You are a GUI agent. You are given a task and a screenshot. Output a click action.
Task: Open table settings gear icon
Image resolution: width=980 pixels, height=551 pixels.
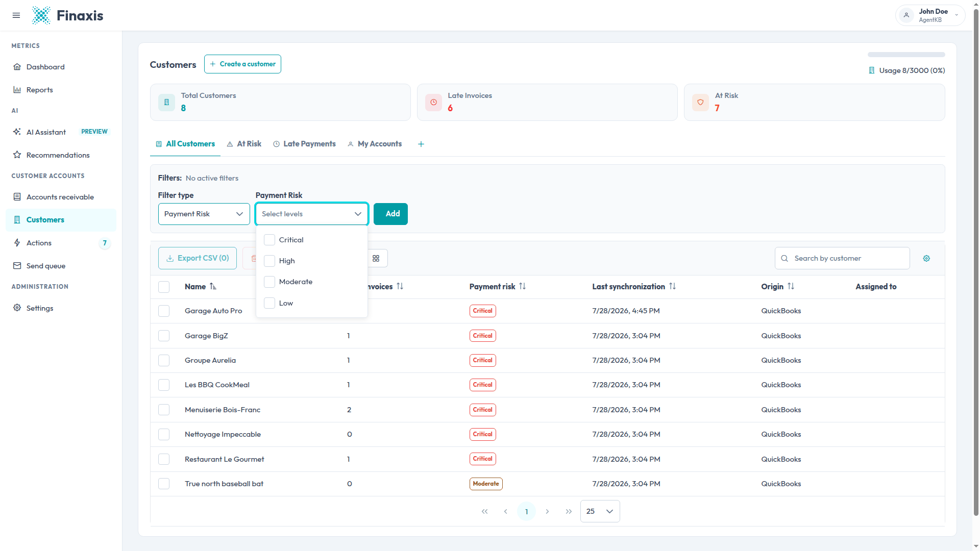[926, 259]
